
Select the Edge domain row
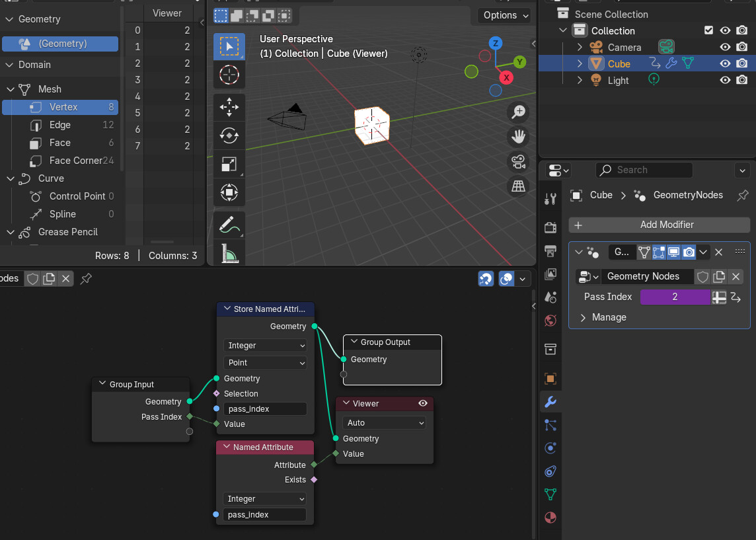pyautogui.click(x=60, y=125)
